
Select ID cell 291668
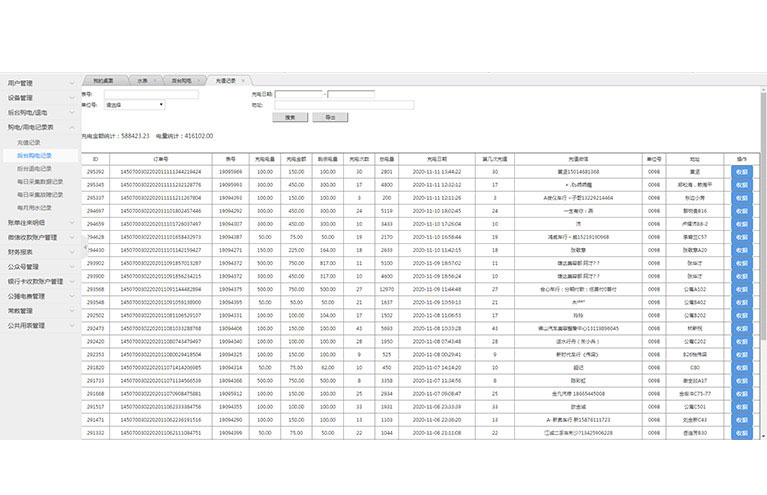pos(95,394)
